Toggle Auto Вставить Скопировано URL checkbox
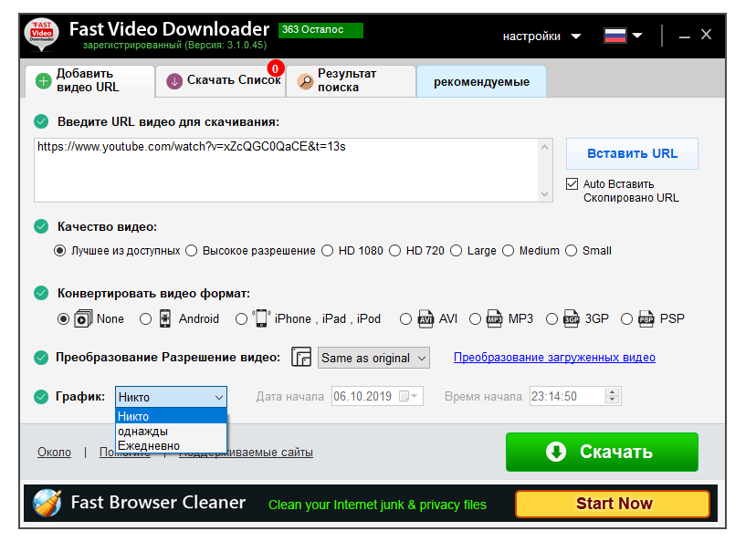 [x=572, y=184]
